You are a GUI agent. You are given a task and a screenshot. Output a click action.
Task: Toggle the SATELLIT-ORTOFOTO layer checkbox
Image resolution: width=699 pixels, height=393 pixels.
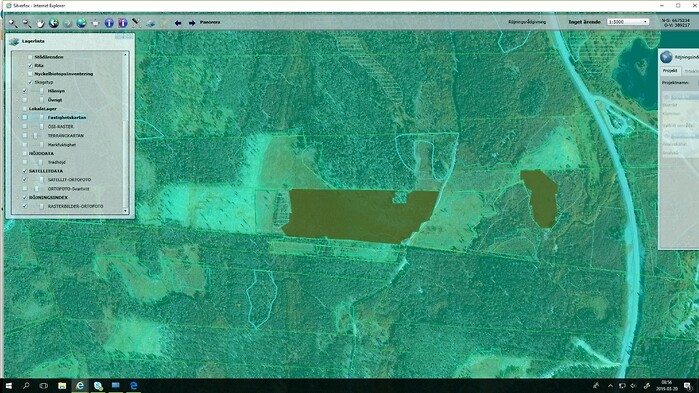point(25,180)
